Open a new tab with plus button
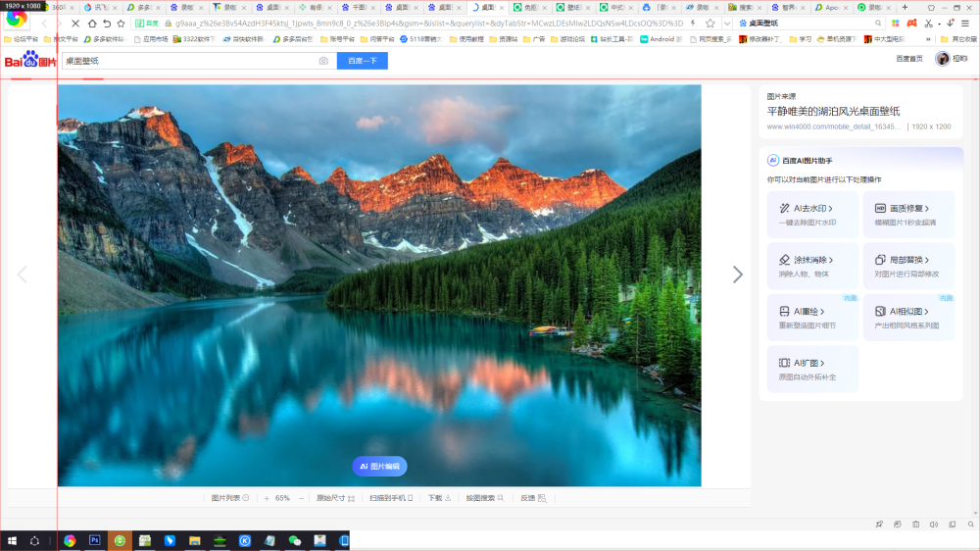 click(x=905, y=8)
